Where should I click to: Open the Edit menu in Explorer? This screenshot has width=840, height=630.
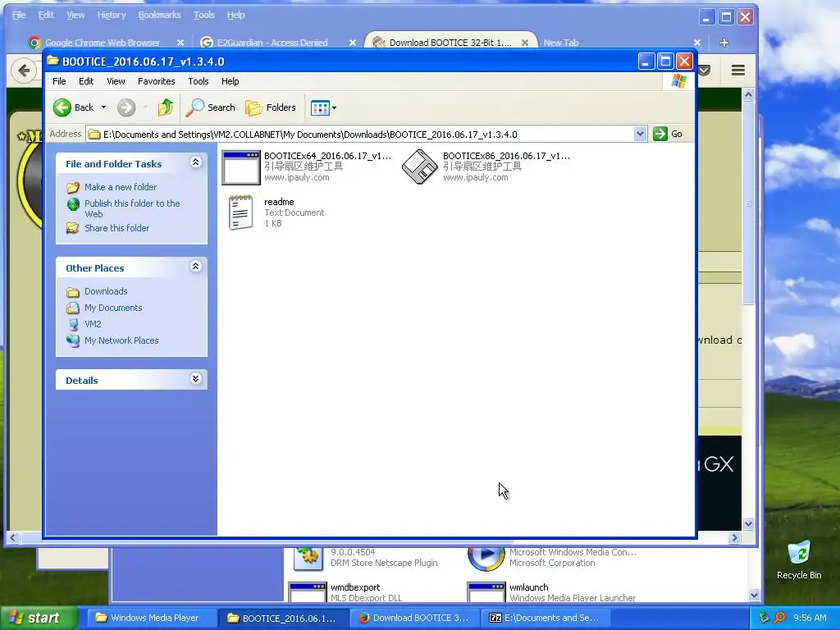tap(85, 81)
